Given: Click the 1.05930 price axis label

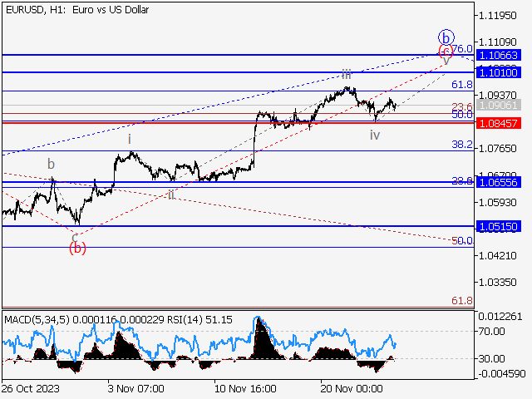Looking at the screenshot, I should [497, 203].
